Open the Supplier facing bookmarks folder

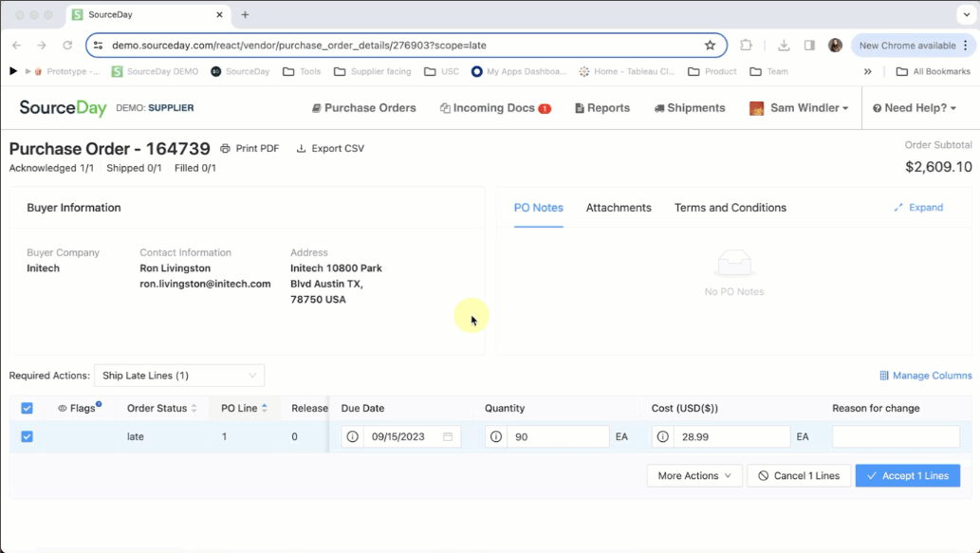tap(373, 71)
